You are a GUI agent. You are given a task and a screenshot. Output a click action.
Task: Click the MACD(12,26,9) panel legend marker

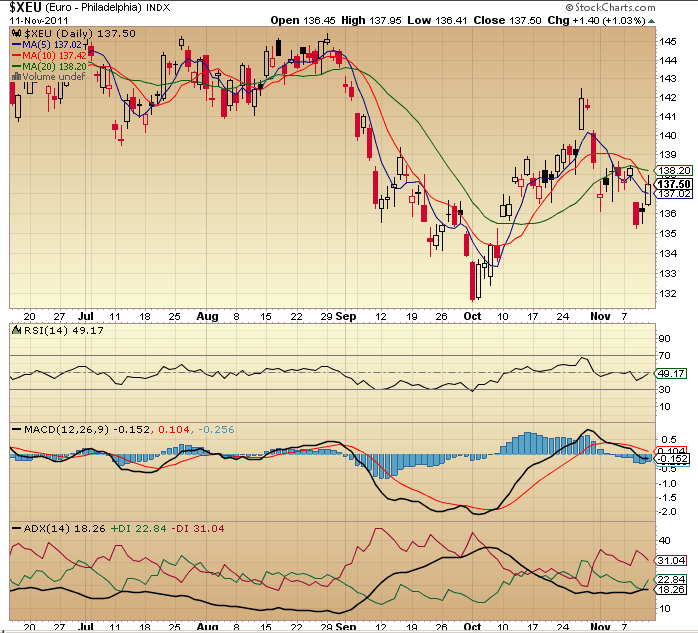pyautogui.click(x=15, y=429)
